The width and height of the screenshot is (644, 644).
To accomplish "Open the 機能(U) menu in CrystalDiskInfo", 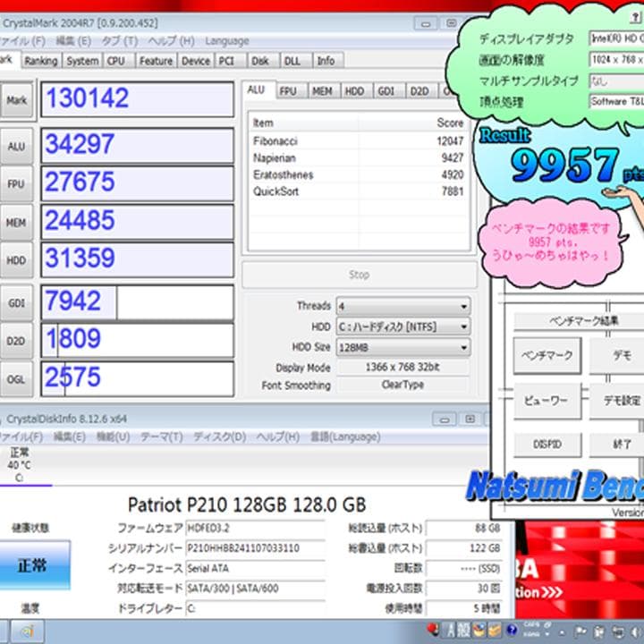I will 113,437.
